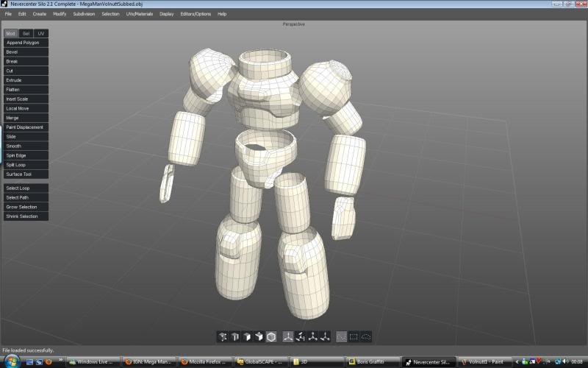Screen dimensions: 588x368
Task: Pick the rightmost axis manipulator icon
Action: [326, 336]
